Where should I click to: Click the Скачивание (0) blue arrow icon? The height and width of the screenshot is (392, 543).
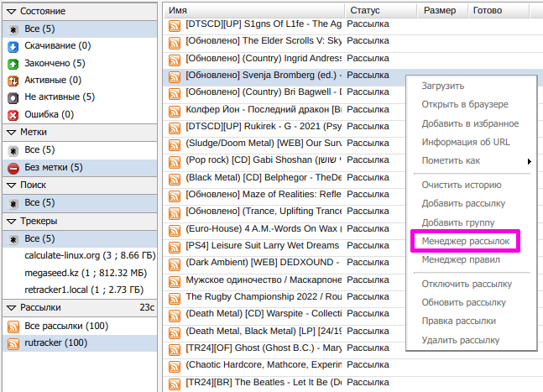[x=13, y=46]
